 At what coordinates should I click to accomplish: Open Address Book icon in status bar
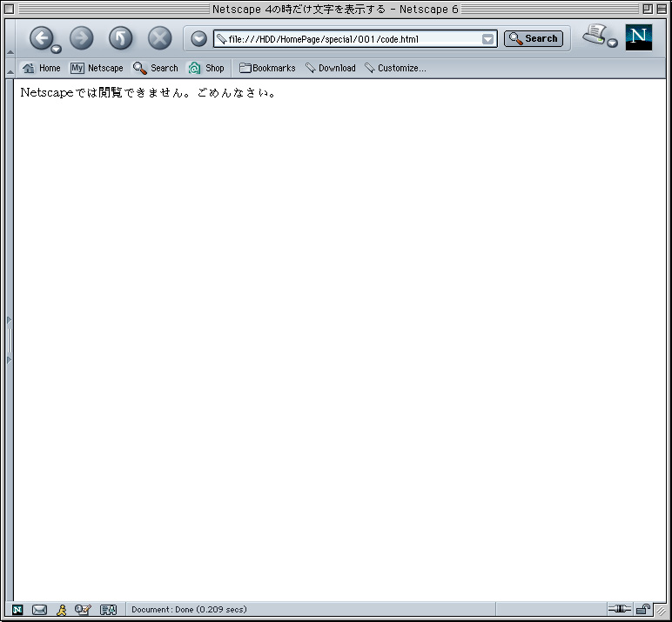(x=108, y=609)
